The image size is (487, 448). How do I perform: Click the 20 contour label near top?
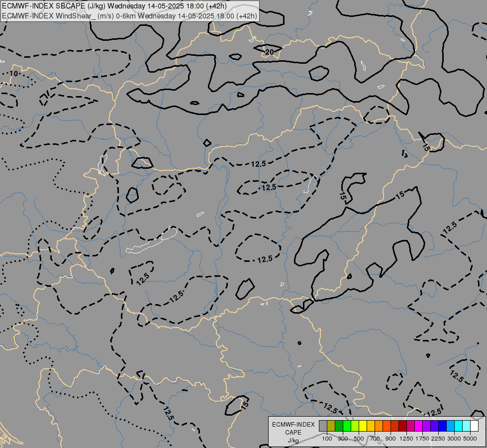tap(270, 52)
